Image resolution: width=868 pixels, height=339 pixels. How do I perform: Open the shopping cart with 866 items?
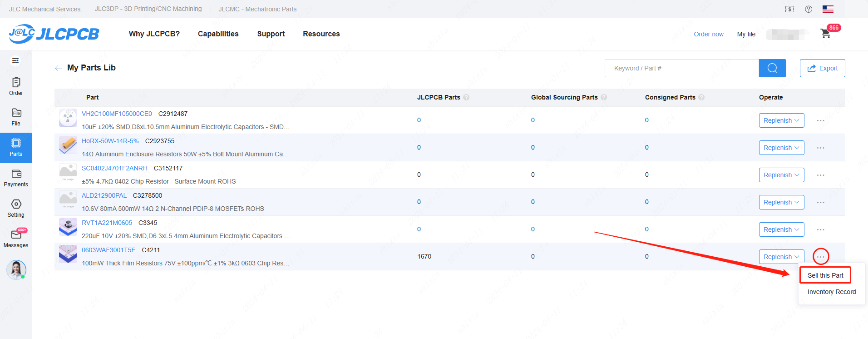coord(826,34)
